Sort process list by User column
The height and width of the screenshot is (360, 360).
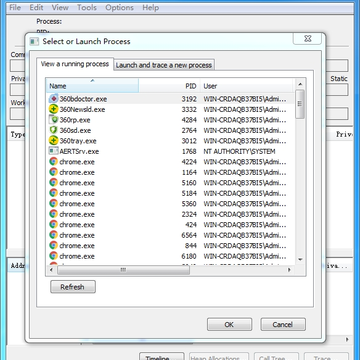247,86
